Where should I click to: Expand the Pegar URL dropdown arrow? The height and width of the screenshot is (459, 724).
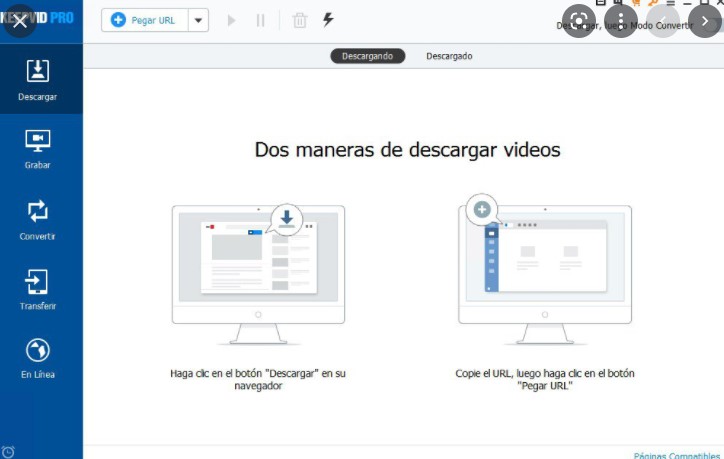tap(198, 20)
